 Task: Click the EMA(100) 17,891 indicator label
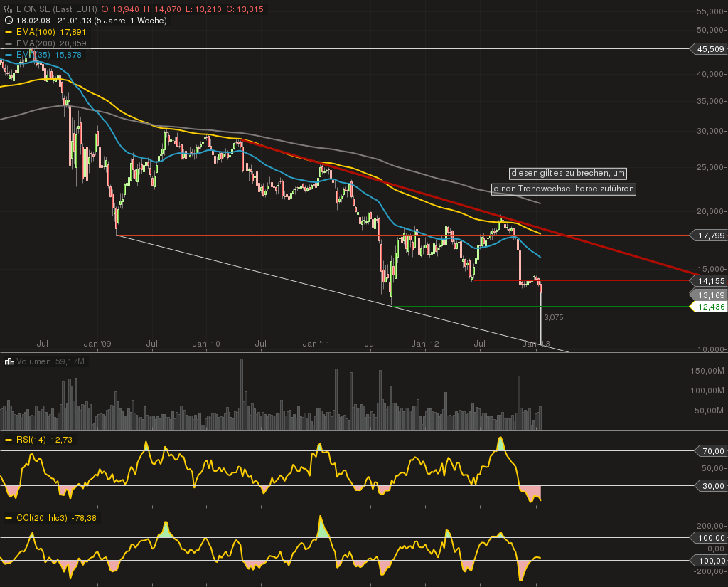tap(51, 32)
